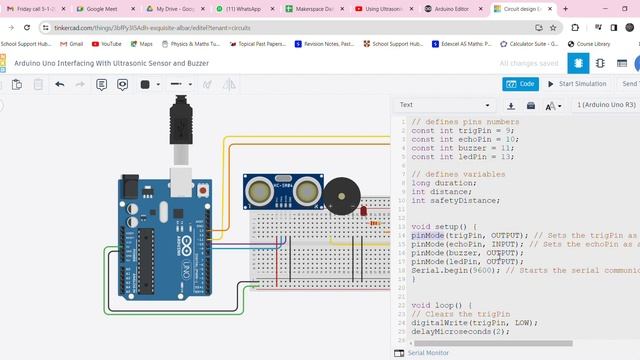The image size is (640, 360).
Task: Expand the font size dropdown in code panel
Action: click(553, 106)
